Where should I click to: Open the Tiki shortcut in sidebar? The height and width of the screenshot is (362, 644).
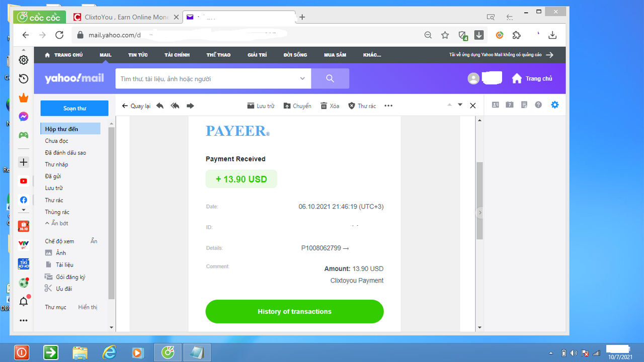point(24,263)
